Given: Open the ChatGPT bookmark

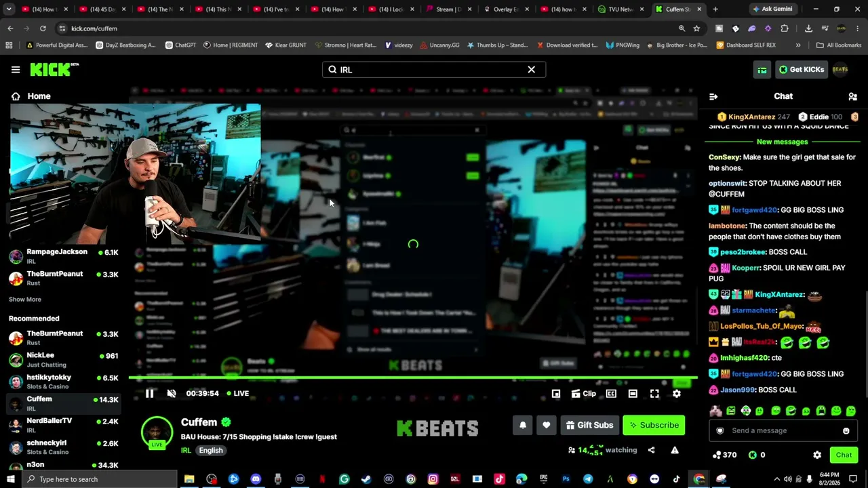Looking at the screenshot, I should click(180, 45).
